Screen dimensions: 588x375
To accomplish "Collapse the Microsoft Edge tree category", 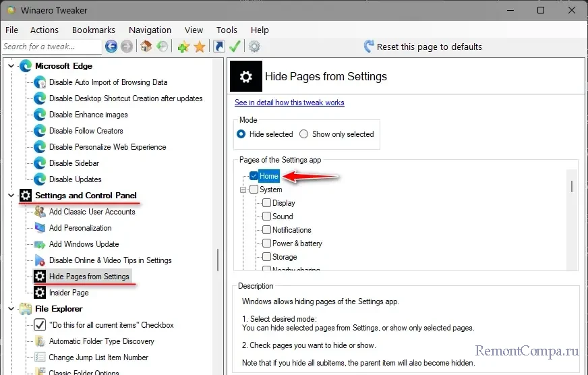I will coord(11,66).
